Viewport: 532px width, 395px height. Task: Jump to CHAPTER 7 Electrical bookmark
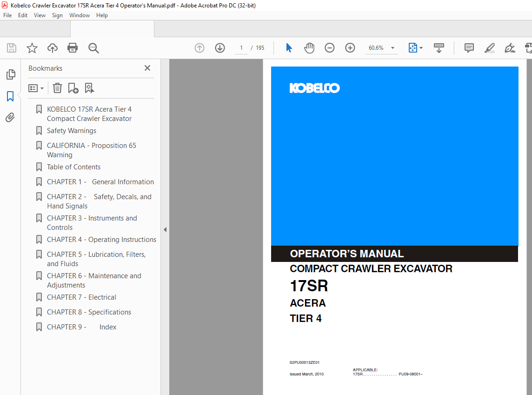click(81, 297)
